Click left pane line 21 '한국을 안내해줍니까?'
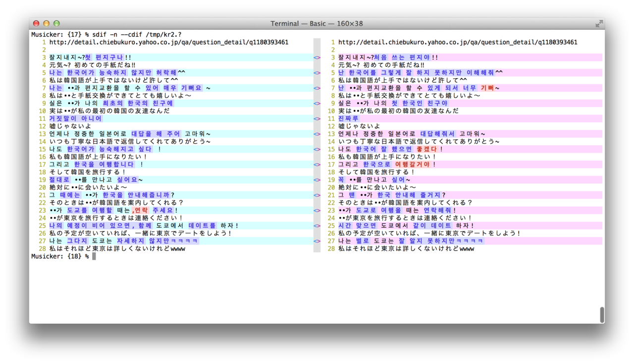The image size is (634, 364). 138,195
